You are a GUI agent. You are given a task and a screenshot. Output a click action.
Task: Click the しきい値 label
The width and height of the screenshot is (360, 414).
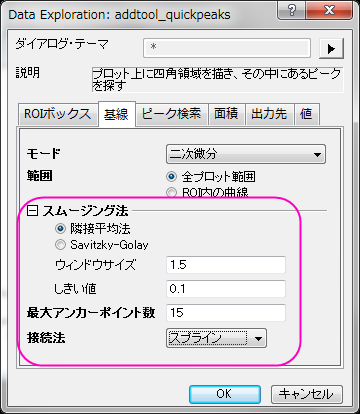75,289
